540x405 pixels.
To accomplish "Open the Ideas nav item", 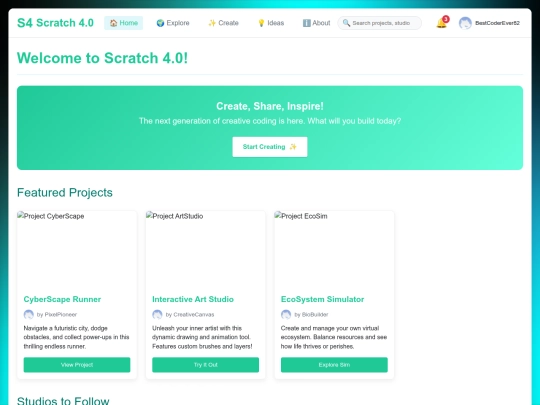I will [271, 23].
